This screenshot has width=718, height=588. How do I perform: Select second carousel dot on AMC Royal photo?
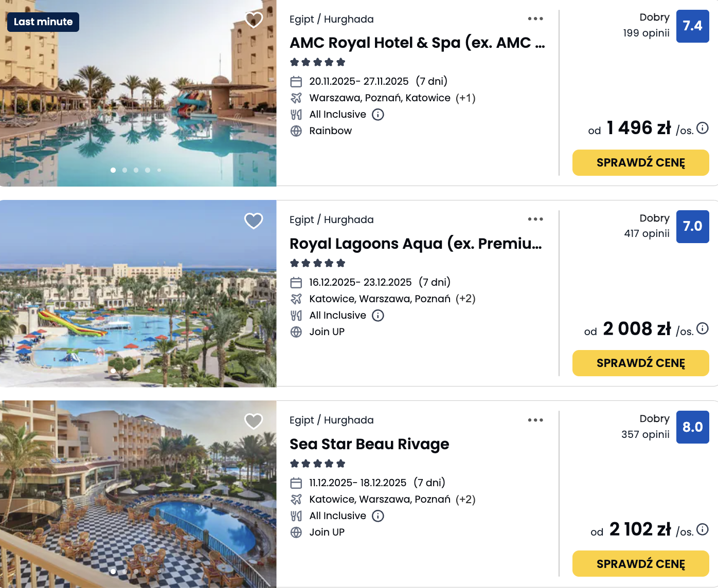tap(124, 170)
